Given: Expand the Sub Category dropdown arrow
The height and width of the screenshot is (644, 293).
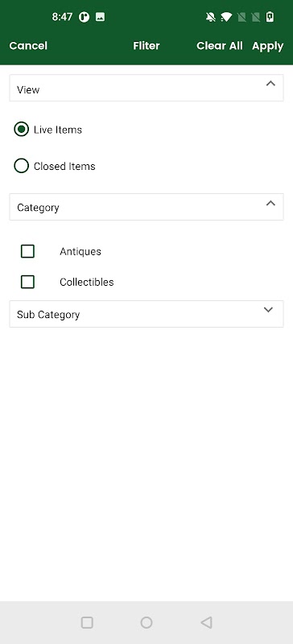Looking at the screenshot, I should (x=268, y=310).
